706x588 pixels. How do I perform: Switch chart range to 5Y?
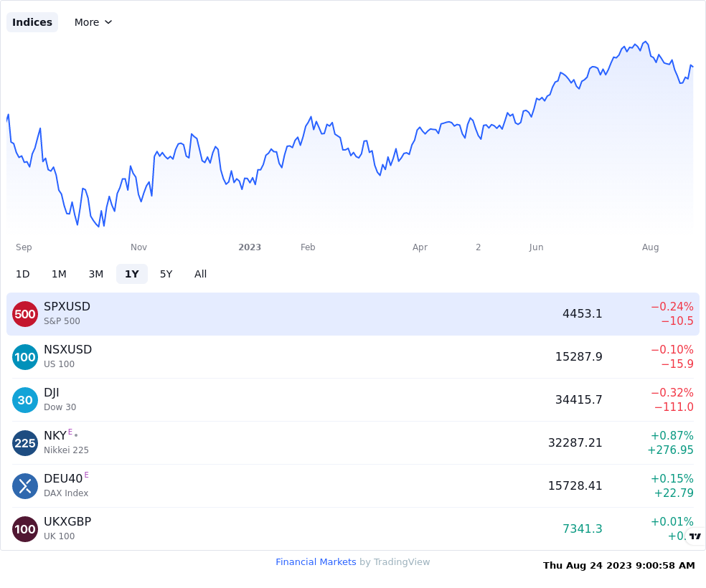click(166, 274)
